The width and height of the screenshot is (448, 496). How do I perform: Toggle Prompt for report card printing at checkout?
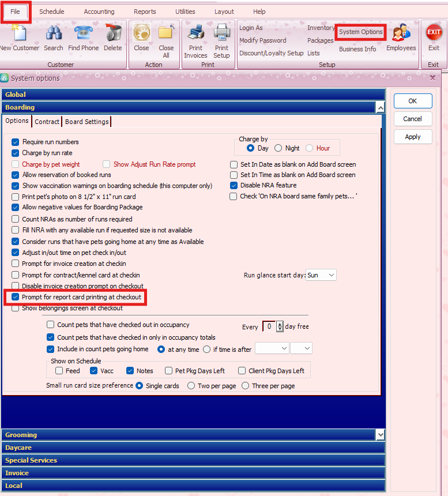click(15, 297)
